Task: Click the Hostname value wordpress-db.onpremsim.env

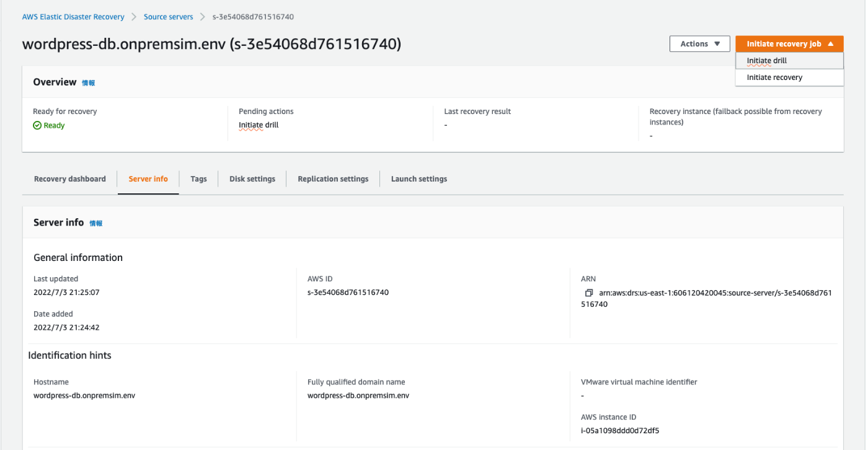Action: pyautogui.click(x=84, y=395)
